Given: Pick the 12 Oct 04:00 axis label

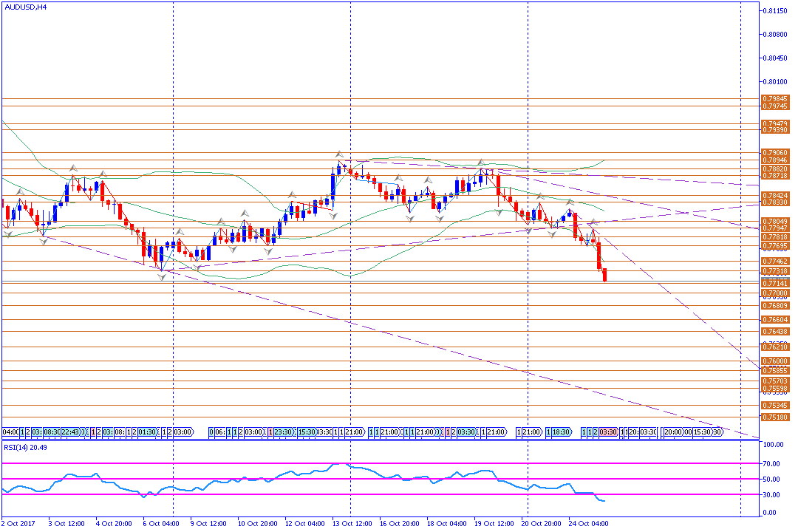Looking at the screenshot, I should tap(305, 524).
